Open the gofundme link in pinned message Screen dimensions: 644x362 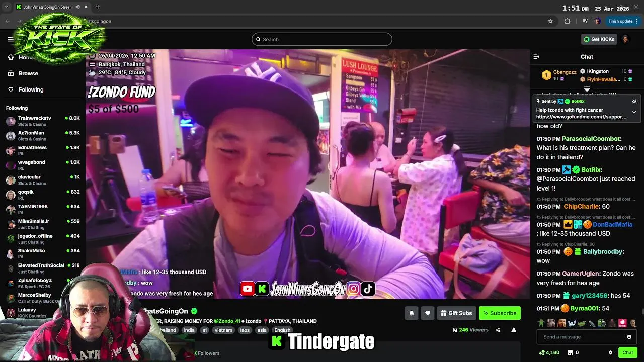coord(581,117)
